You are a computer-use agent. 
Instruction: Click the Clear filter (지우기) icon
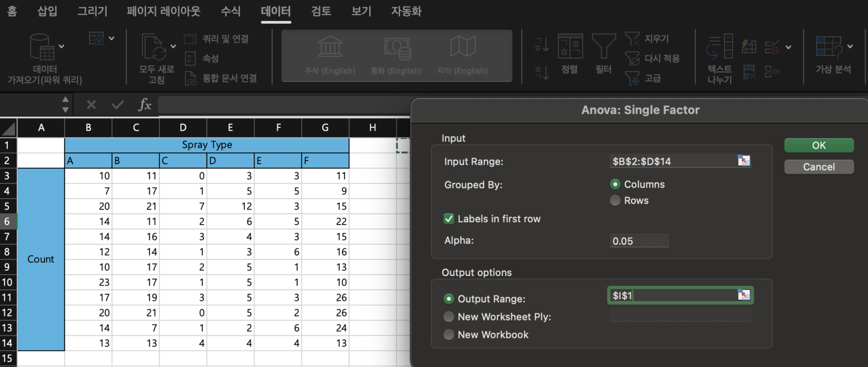coord(632,39)
